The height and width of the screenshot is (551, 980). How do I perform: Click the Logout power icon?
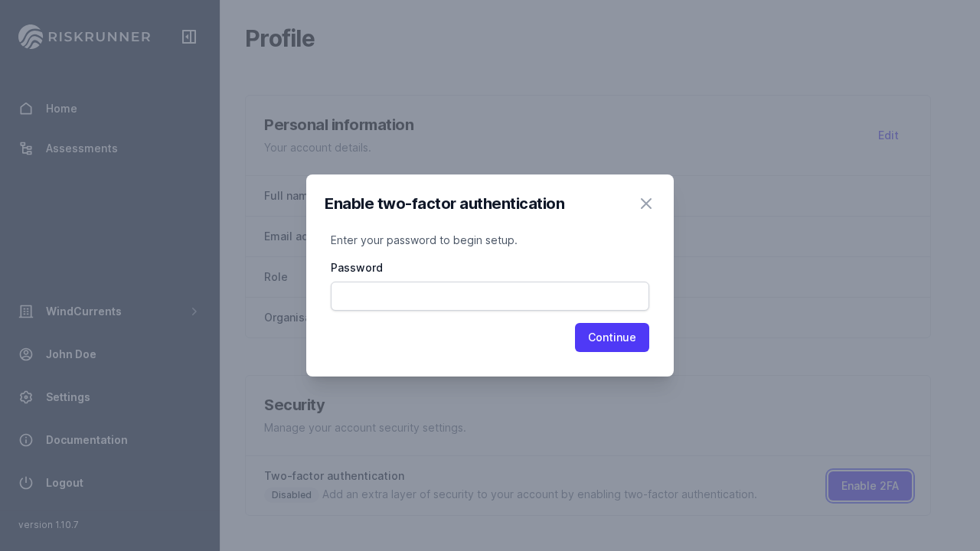point(26,483)
